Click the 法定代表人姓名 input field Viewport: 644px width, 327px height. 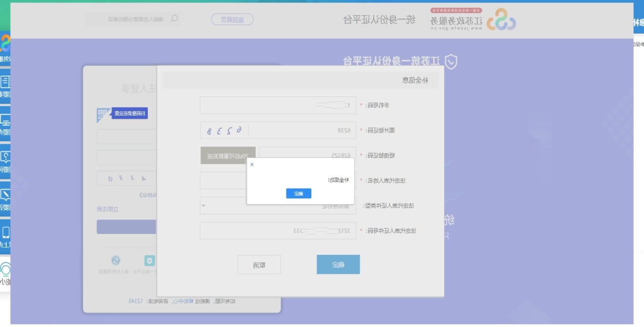click(x=278, y=180)
